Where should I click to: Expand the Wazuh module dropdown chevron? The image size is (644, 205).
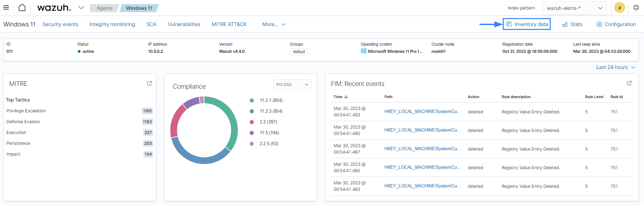[x=81, y=7]
